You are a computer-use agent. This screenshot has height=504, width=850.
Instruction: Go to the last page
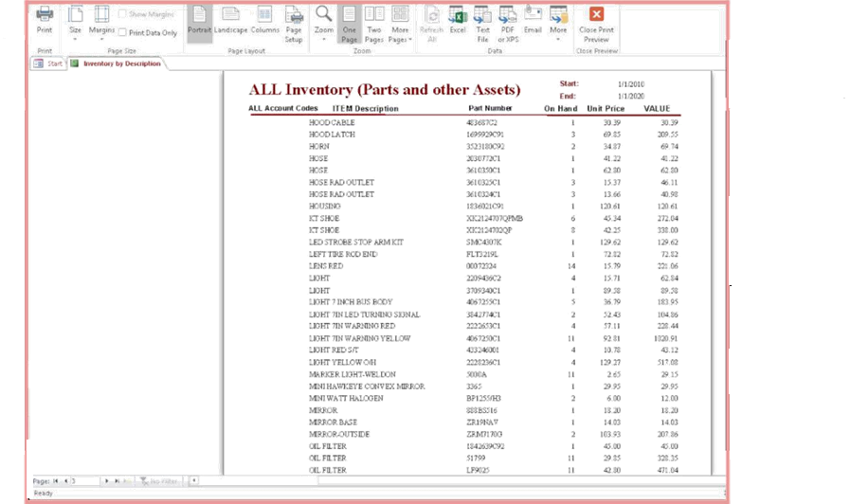tap(117, 480)
